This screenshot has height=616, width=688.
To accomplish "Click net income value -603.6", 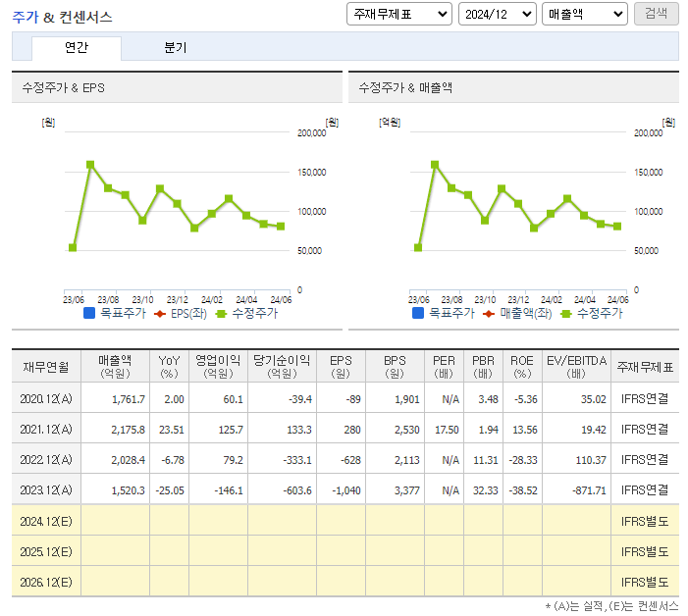I will 297,490.
